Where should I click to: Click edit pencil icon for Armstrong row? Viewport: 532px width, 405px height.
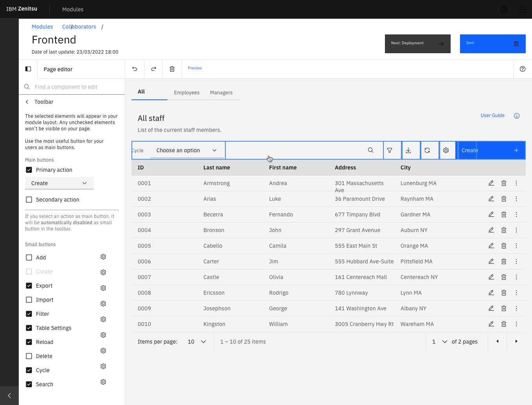491,183
